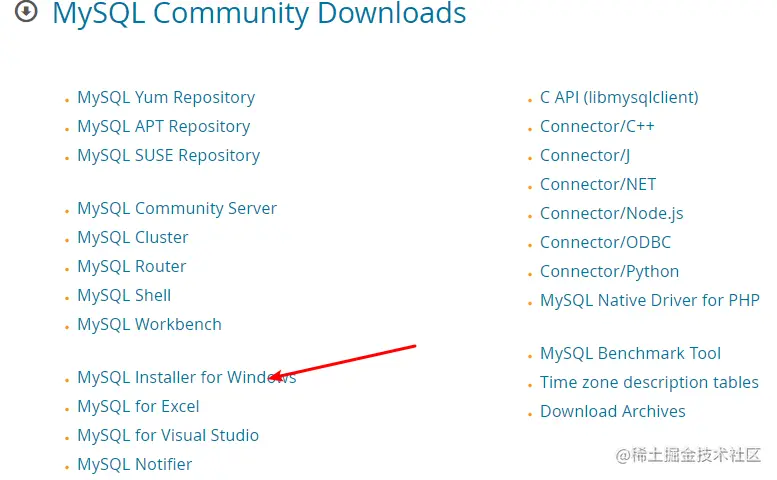Open the Connector/J download page

pos(585,156)
